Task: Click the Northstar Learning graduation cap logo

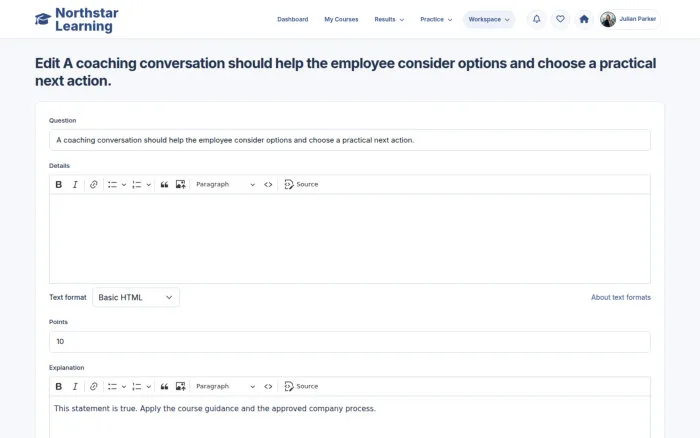Action: [43, 19]
